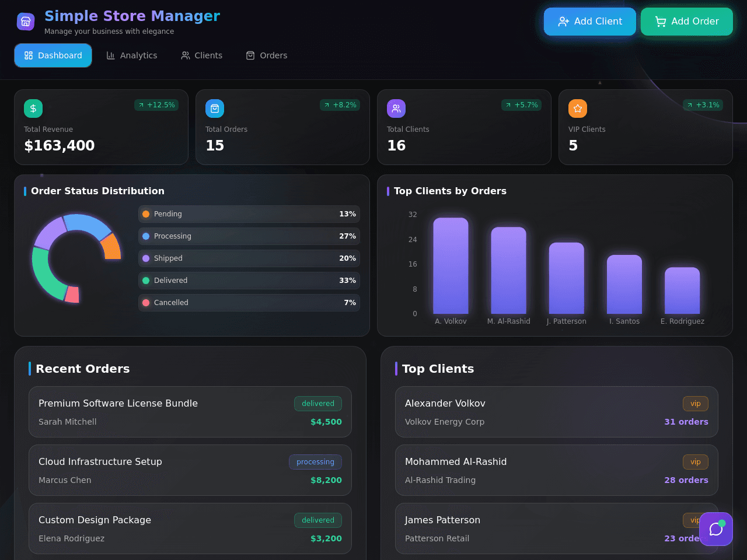Click the star VIP Clients icon

pyautogui.click(x=578, y=108)
